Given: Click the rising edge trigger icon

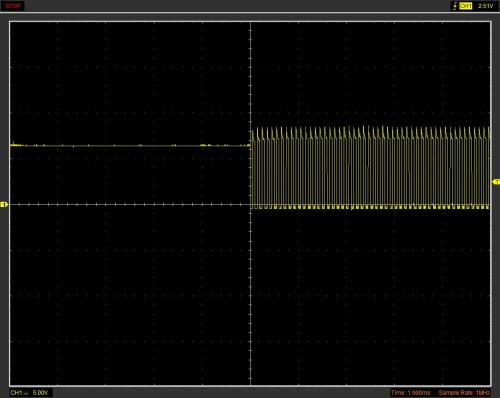Looking at the screenshot, I should click(x=454, y=6).
